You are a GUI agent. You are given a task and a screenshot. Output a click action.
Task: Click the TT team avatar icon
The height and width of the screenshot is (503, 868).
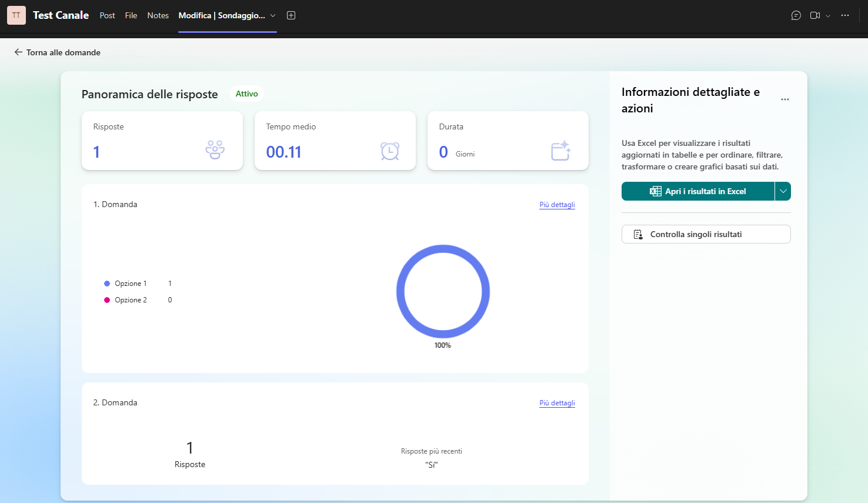pos(16,15)
